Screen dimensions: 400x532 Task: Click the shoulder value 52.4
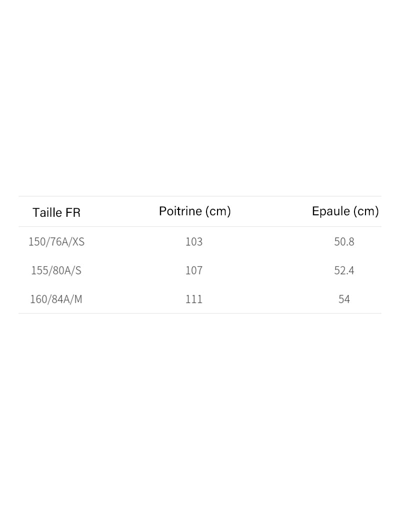point(344,270)
